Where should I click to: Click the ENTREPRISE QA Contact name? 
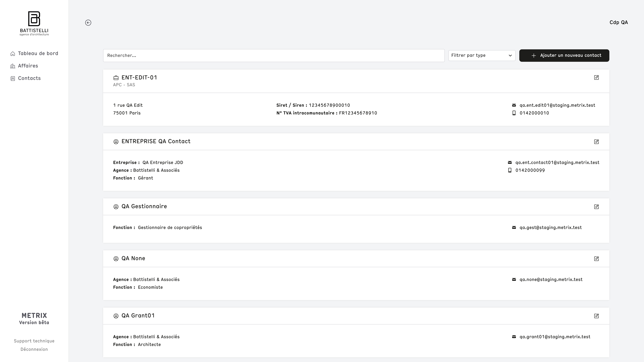click(156, 141)
